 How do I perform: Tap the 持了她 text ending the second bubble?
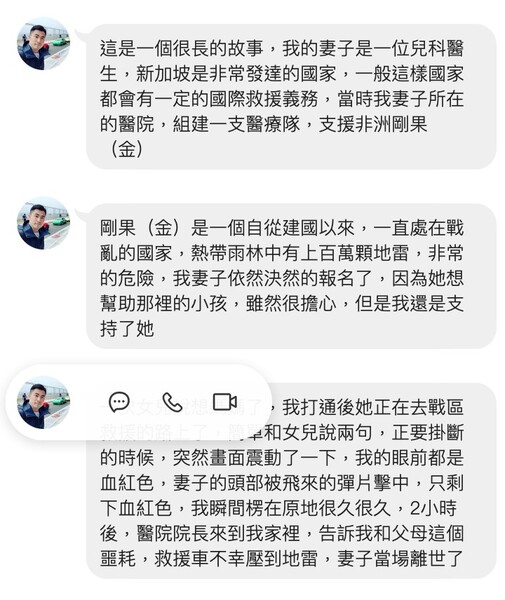(x=127, y=329)
